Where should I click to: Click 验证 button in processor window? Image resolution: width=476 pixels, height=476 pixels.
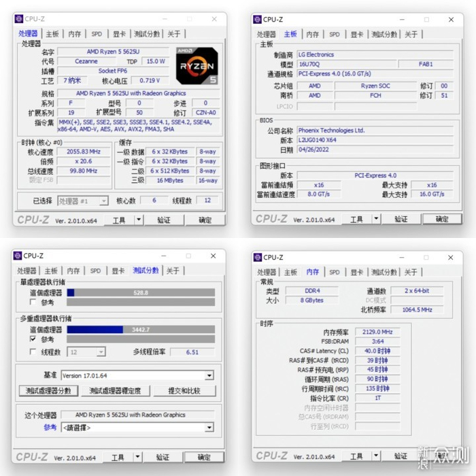click(164, 220)
